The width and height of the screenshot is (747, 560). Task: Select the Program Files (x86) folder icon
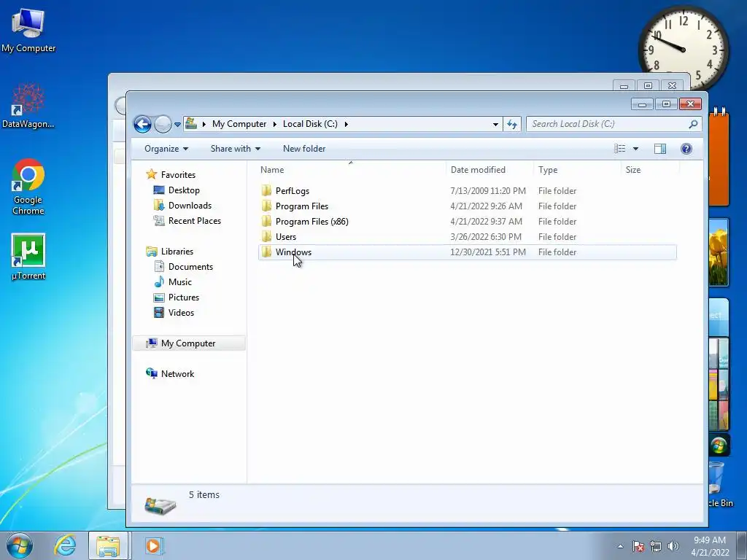[266, 222]
